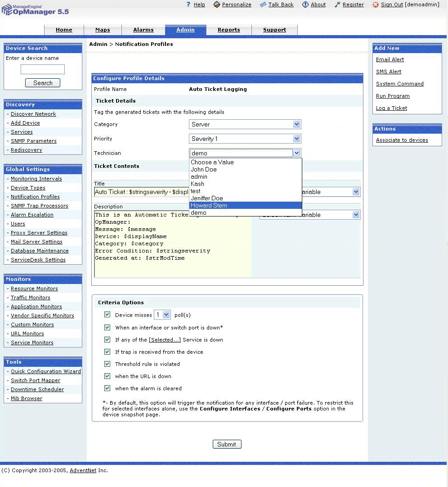
Task: Choose Jeniffer Doe from technician list
Action: tap(245, 198)
